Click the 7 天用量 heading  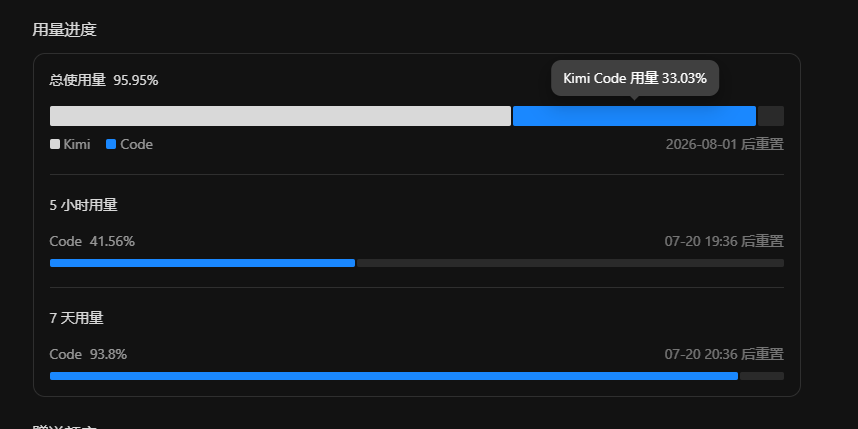76,318
